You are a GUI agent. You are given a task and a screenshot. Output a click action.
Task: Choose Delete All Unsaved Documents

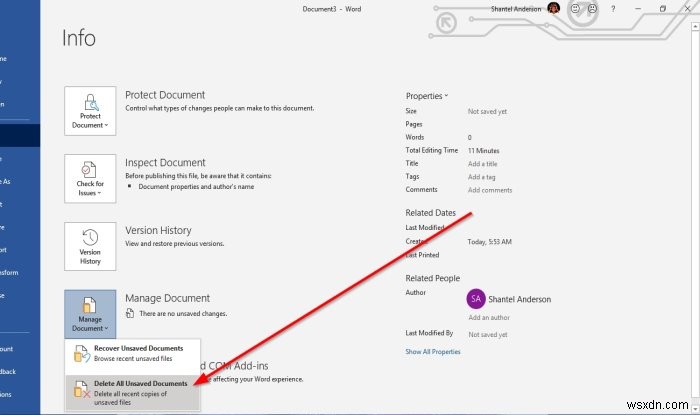coord(133,393)
